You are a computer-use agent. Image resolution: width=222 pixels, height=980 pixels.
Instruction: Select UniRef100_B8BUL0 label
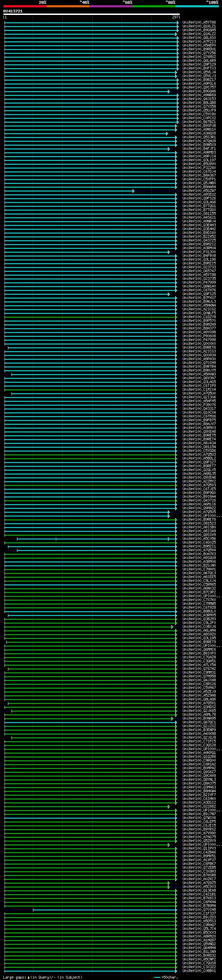[199, 612]
